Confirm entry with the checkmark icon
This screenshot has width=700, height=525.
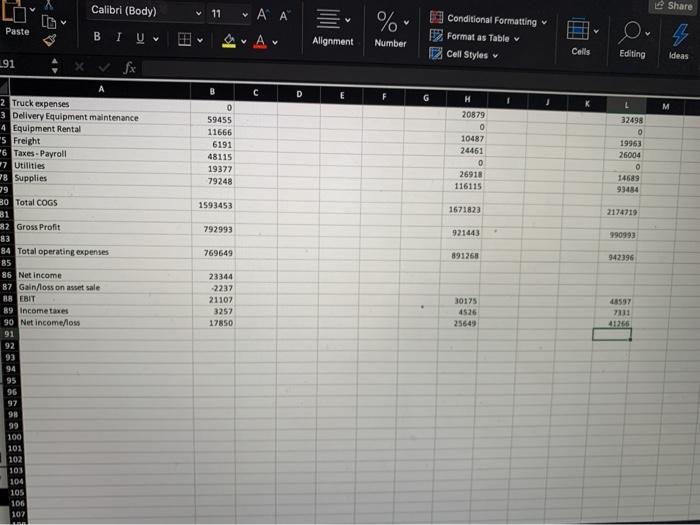pyautogui.click(x=104, y=67)
